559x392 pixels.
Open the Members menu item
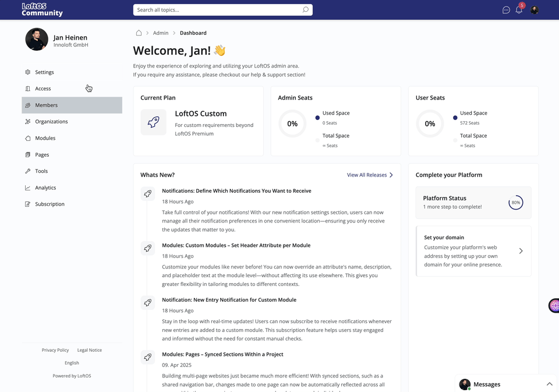(x=47, y=105)
